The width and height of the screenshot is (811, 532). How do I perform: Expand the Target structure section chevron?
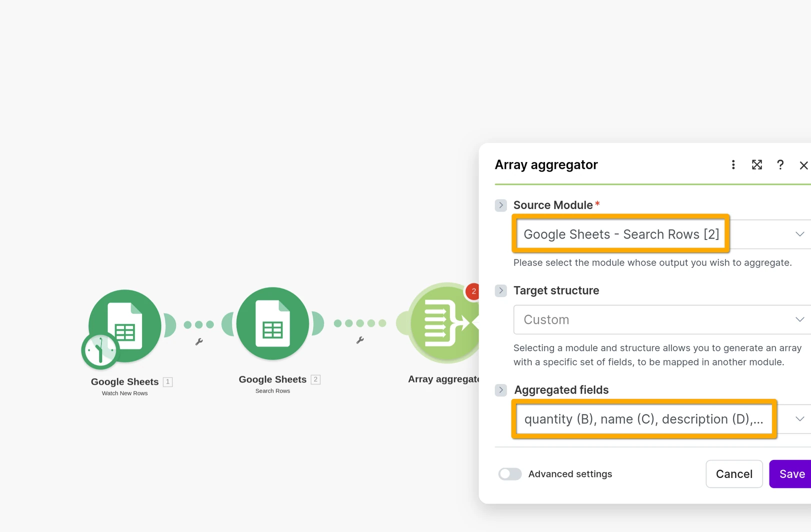click(x=500, y=290)
